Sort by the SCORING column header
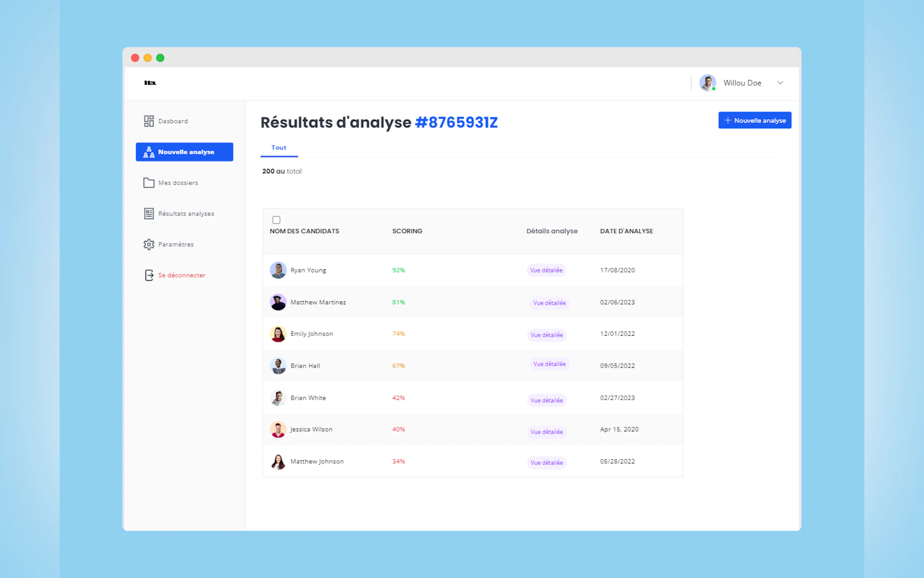The height and width of the screenshot is (578, 924). click(407, 231)
